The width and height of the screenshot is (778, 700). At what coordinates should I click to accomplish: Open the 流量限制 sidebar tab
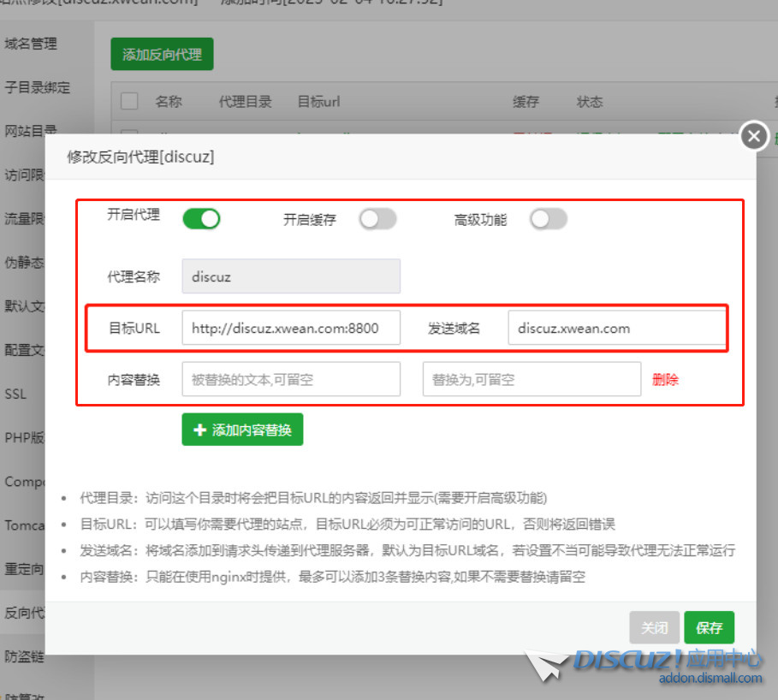click(24, 218)
